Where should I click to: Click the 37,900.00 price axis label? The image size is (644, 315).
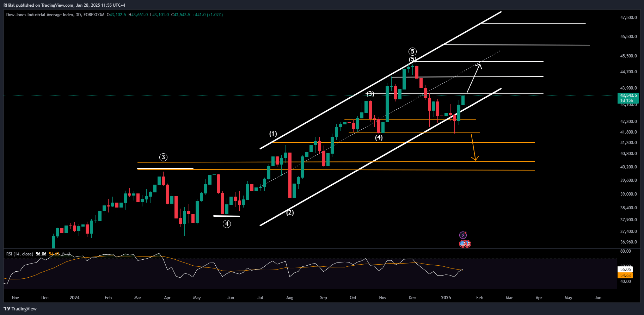[628, 220]
